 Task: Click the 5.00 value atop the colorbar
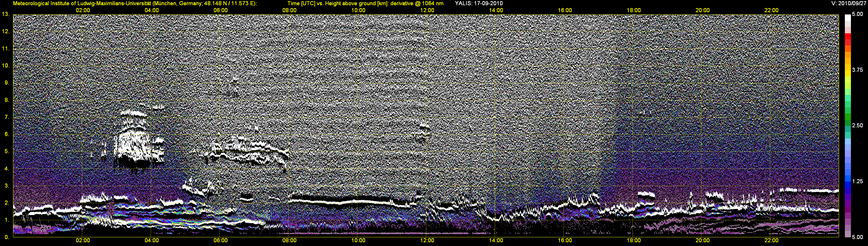pos(858,14)
